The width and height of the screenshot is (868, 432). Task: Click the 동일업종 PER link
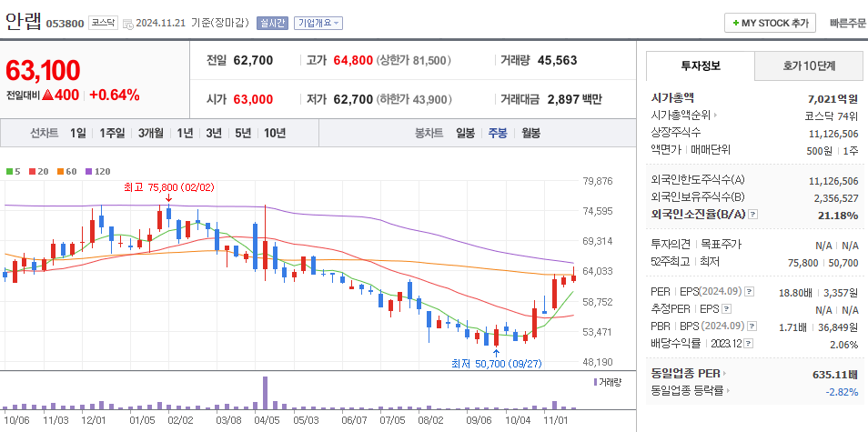686,374
